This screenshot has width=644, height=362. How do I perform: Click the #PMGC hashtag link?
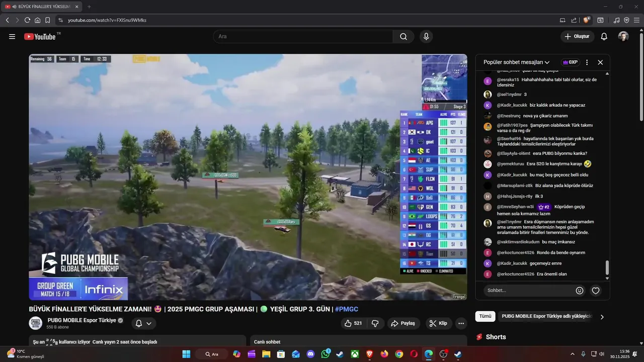pyautogui.click(x=347, y=309)
